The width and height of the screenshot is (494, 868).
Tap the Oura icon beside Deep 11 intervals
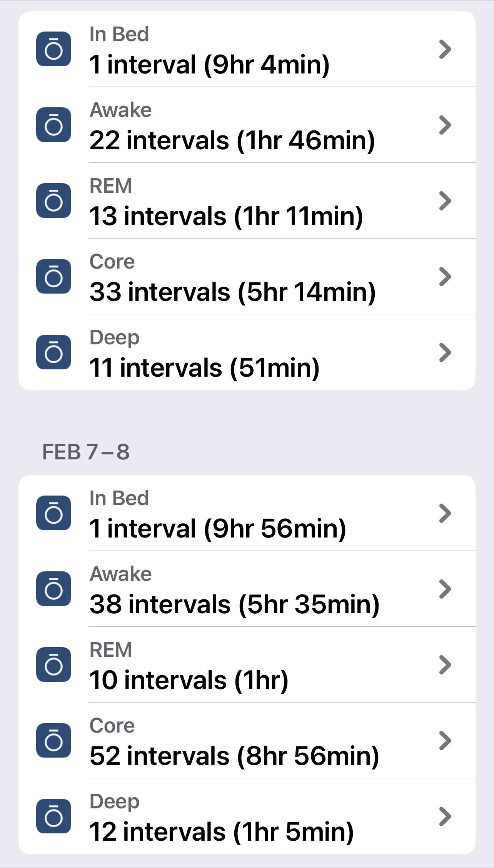pyautogui.click(x=53, y=352)
